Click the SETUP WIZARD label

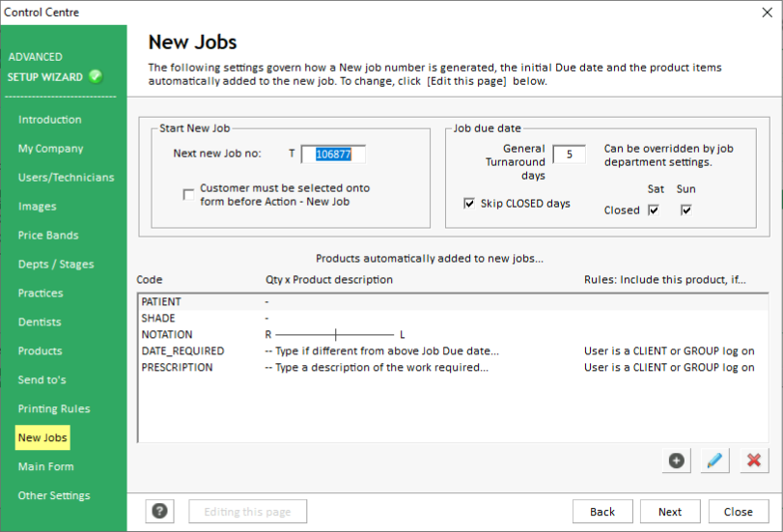click(x=45, y=77)
